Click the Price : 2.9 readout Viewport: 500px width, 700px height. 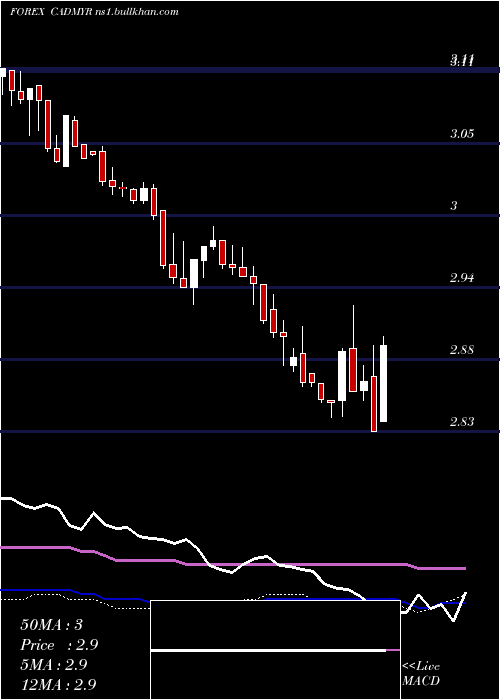(59, 645)
